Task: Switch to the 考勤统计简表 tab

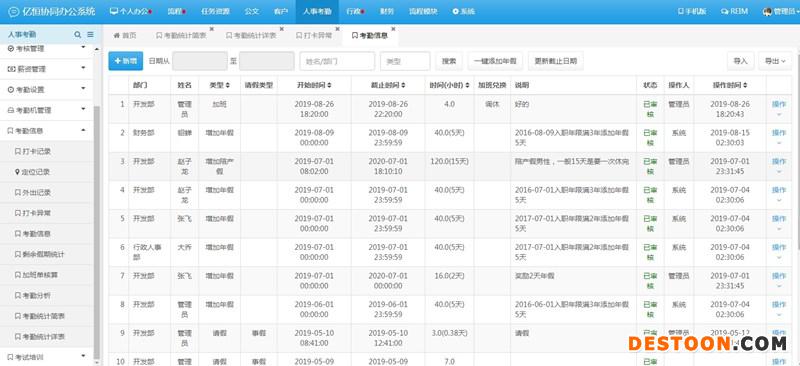Action: tap(182, 36)
